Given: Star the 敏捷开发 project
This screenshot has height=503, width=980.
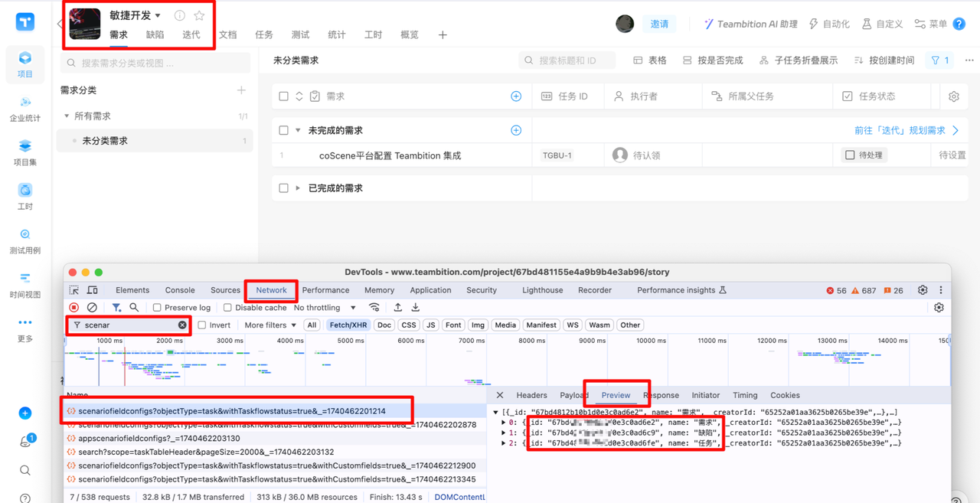Looking at the screenshot, I should [x=199, y=15].
